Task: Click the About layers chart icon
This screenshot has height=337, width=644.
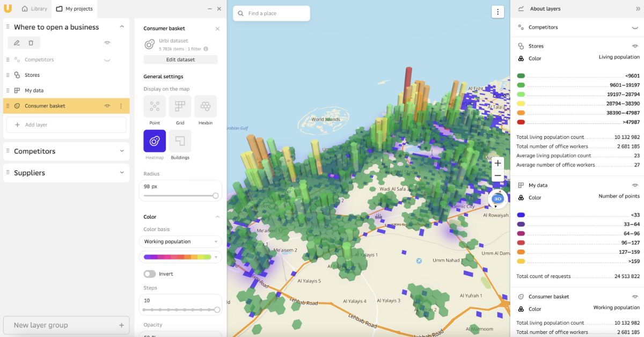Action: coord(521,9)
